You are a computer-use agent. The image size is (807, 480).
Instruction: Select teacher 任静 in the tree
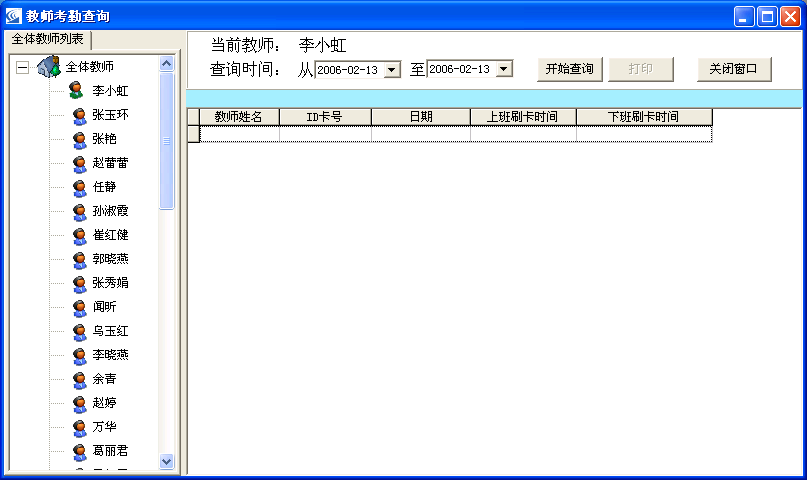click(x=104, y=187)
